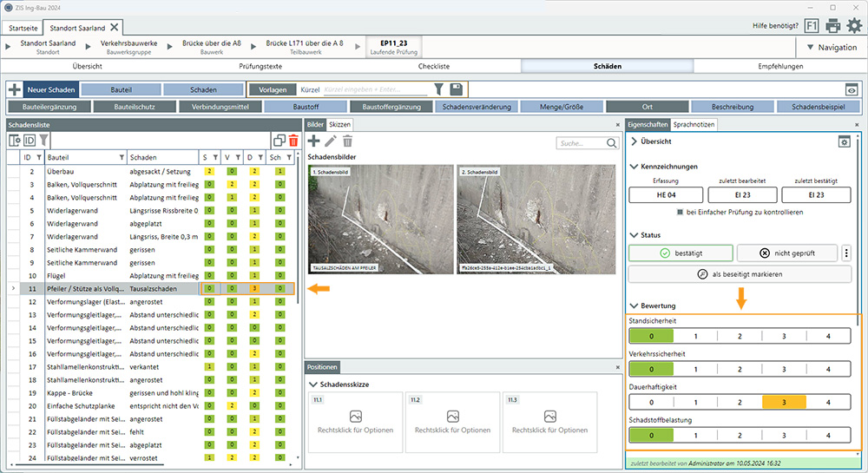Click the F1 help icon
The height and width of the screenshot is (473, 868).
(x=812, y=26)
